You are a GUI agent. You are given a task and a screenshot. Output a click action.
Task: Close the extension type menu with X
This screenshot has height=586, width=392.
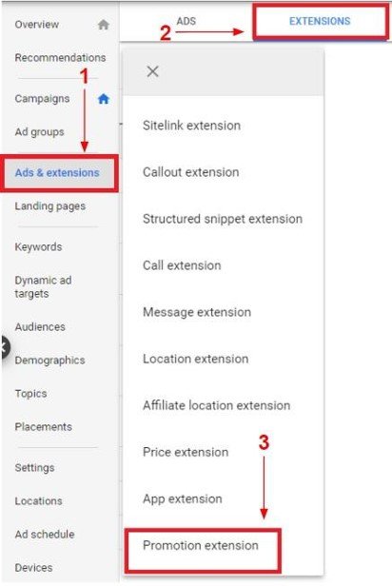[152, 71]
